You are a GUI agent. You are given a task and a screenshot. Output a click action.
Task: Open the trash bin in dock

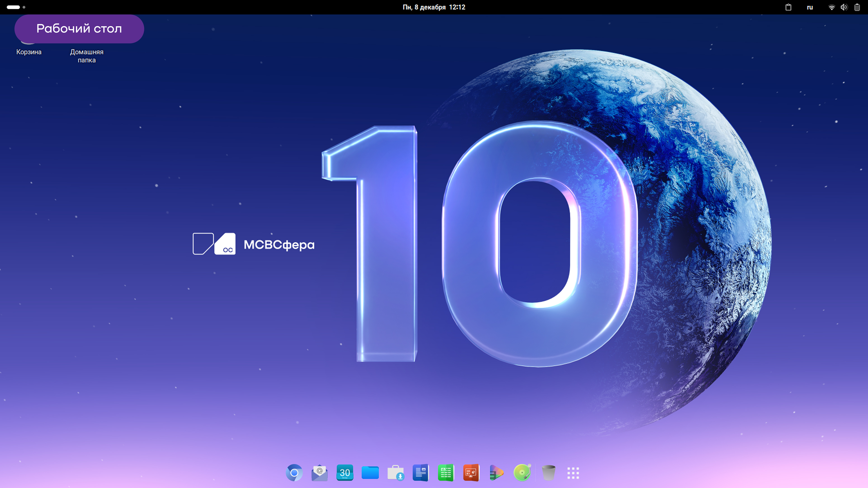548,473
